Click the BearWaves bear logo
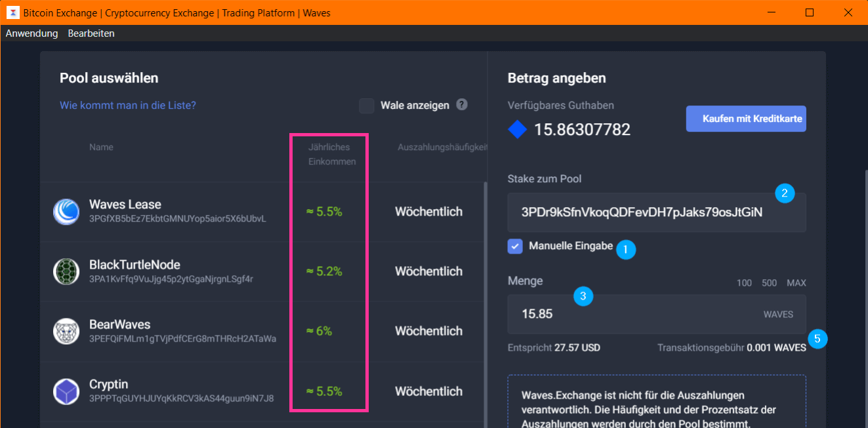Image resolution: width=868 pixels, height=428 pixels. point(66,332)
